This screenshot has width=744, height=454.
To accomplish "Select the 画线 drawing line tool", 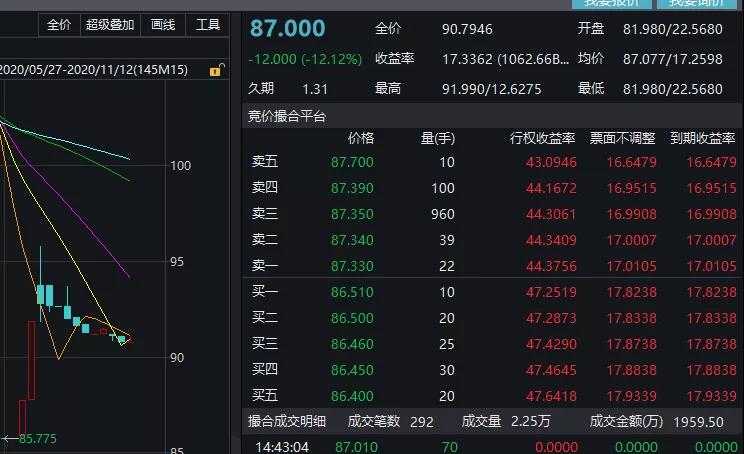I will pos(162,25).
